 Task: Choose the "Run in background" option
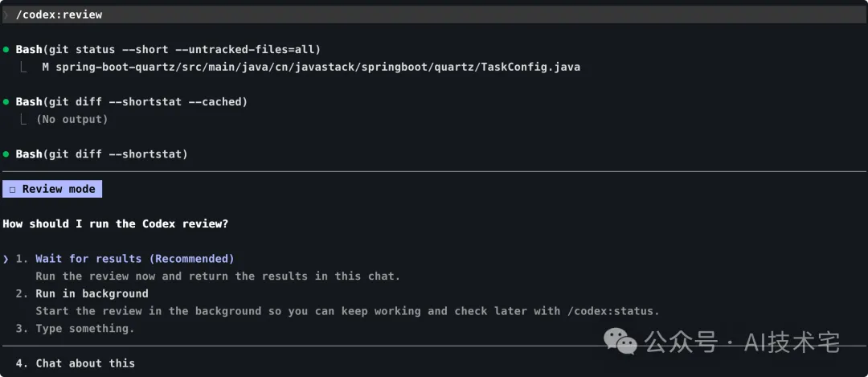point(92,293)
